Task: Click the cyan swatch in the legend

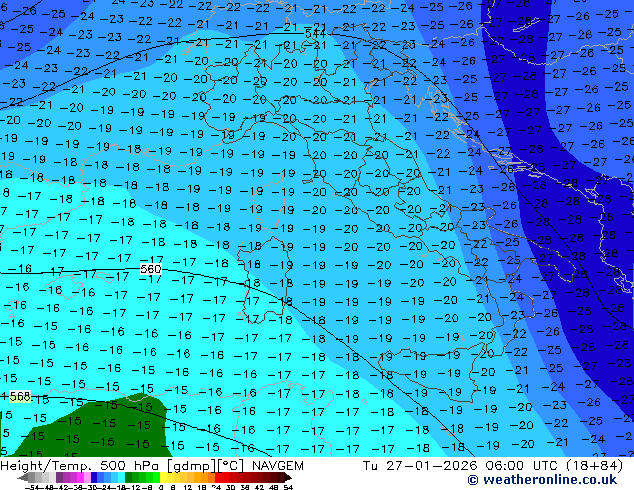Action: click(x=122, y=477)
